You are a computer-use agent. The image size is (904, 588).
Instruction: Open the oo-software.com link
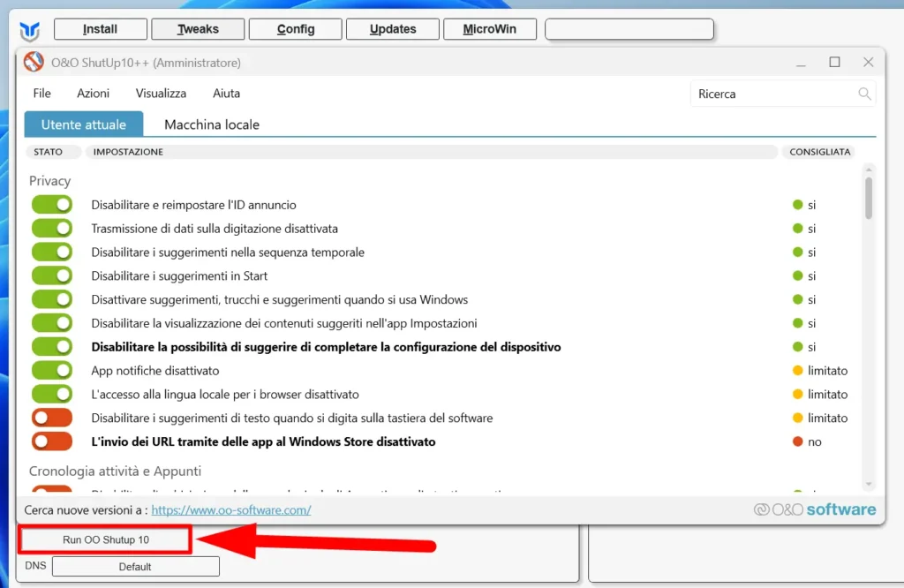(x=231, y=510)
